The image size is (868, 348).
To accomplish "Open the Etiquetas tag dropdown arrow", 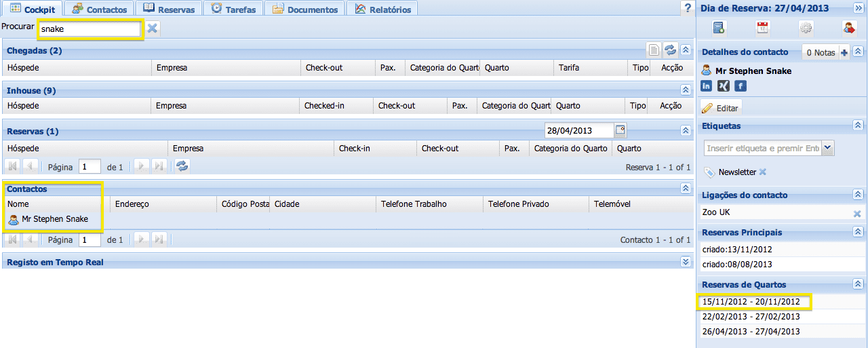I will click(827, 148).
